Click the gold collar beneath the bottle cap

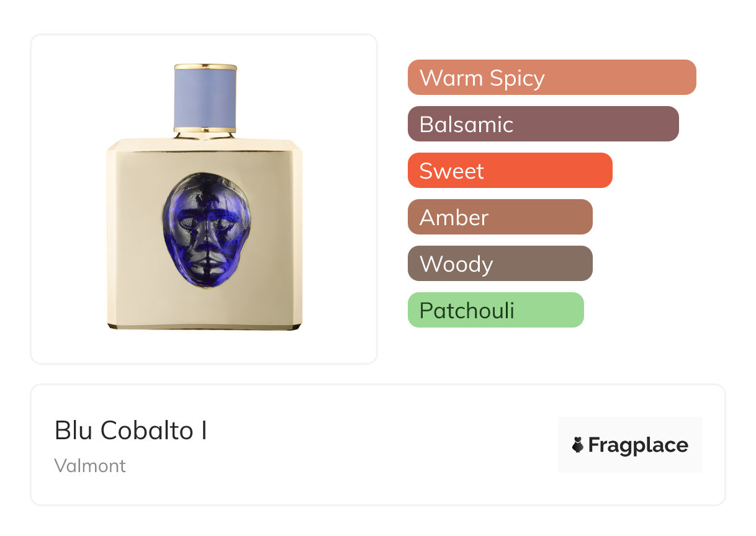(x=205, y=130)
